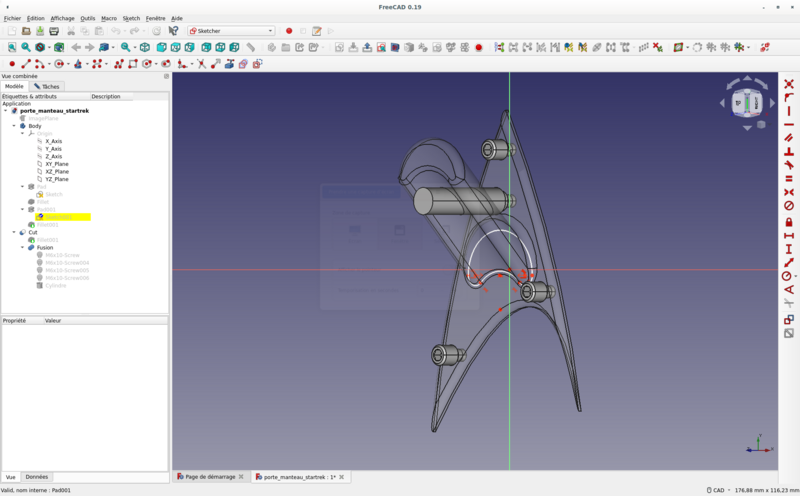Click the measure distance ruler icon
Image resolution: width=800 pixels, height=496 pixels.
click(x=251, y=47)
